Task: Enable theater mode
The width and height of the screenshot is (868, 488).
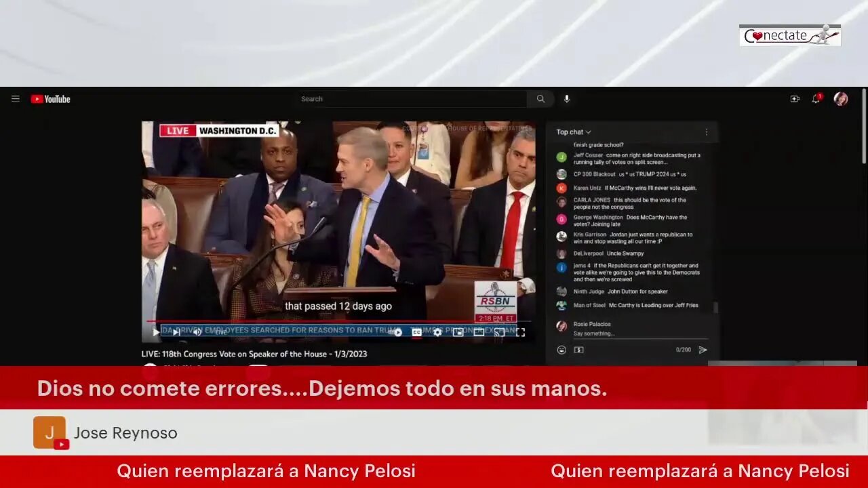Action: (x=479, y=332)
